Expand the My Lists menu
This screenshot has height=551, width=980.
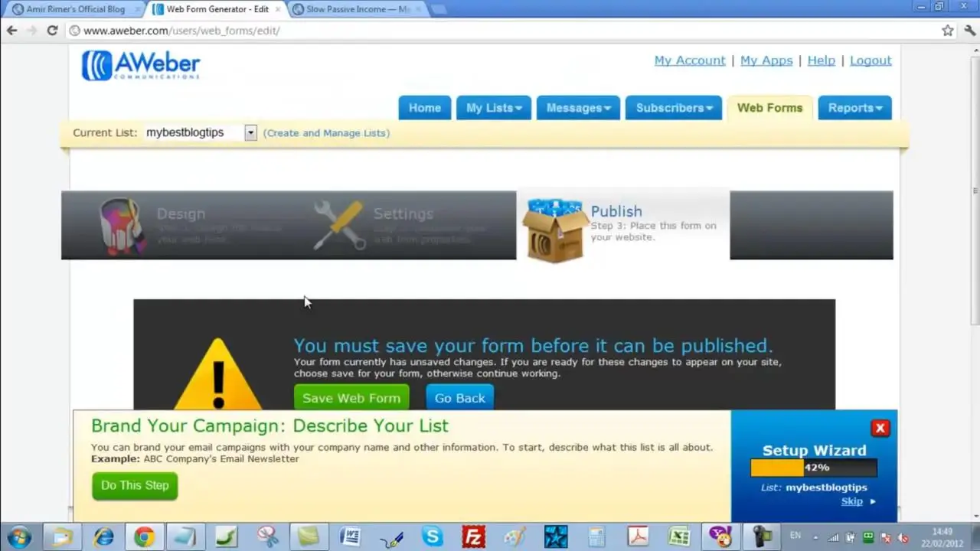point(493,108)
